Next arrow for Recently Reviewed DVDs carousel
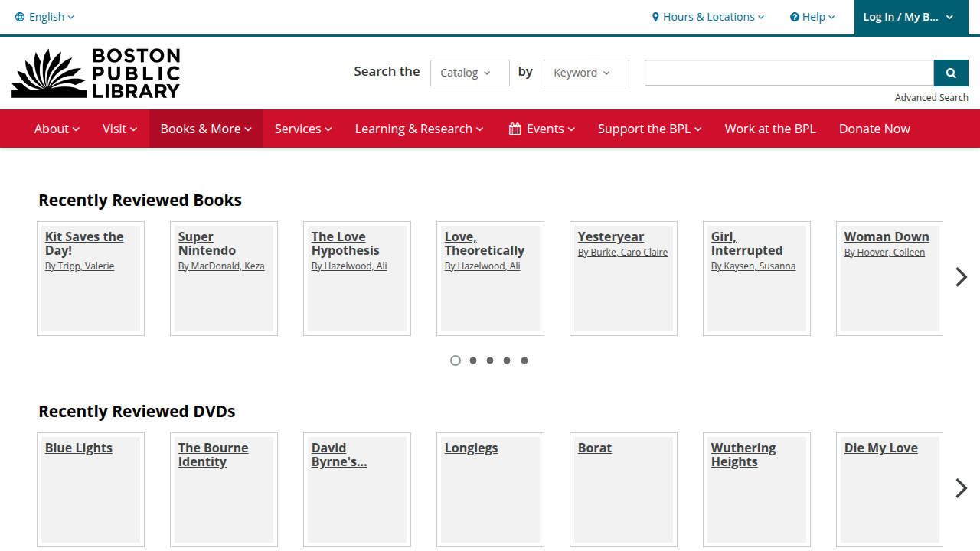Image resolution: width=980 pixels, height=551 pixels. click(x=961, y=488)
